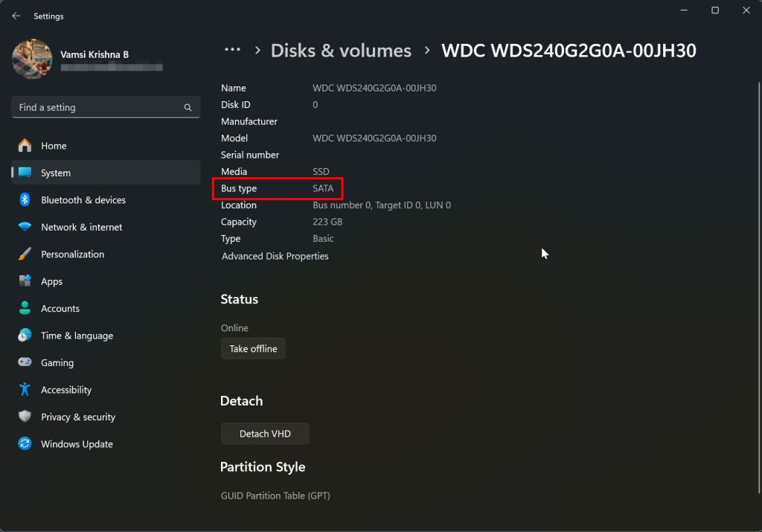Open Gaming settings
The height and width of the screenshot is (532, 762).
tap(106, 362)
